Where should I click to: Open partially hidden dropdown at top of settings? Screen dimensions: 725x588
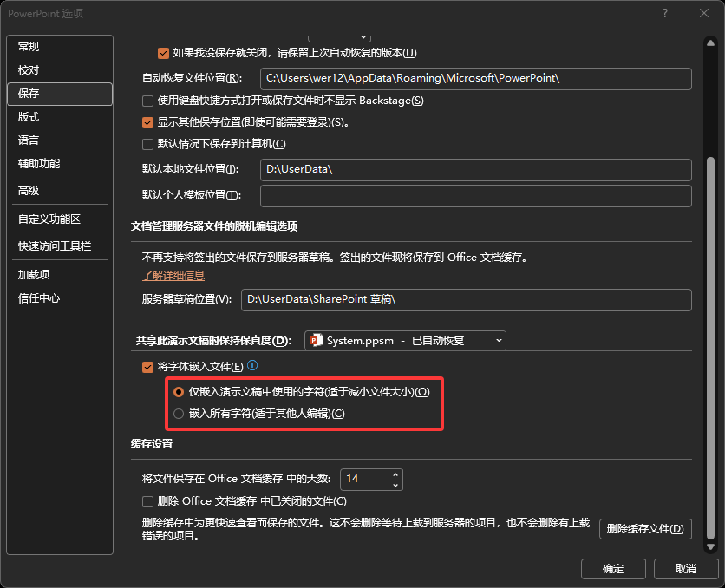[x=339, y=37]
